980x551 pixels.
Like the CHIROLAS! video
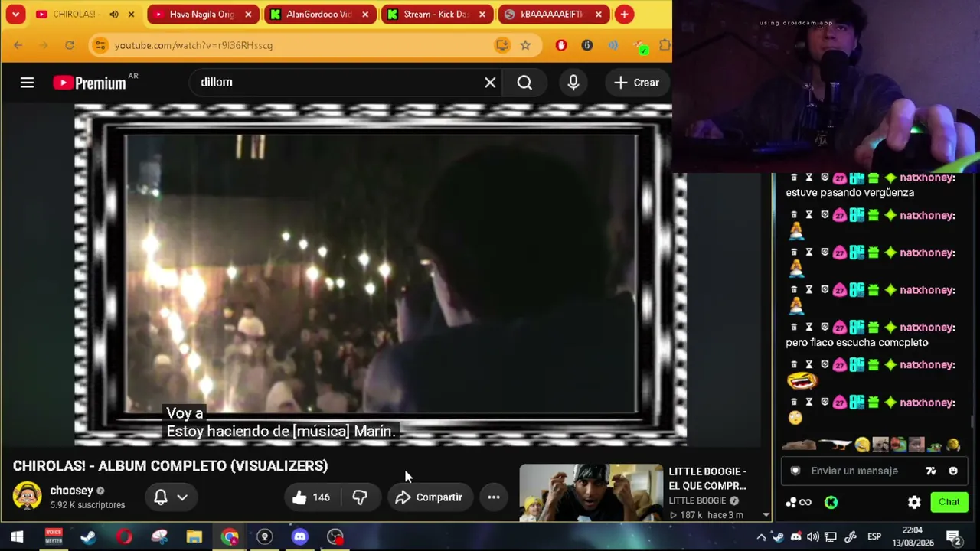(x=311, y=497)
